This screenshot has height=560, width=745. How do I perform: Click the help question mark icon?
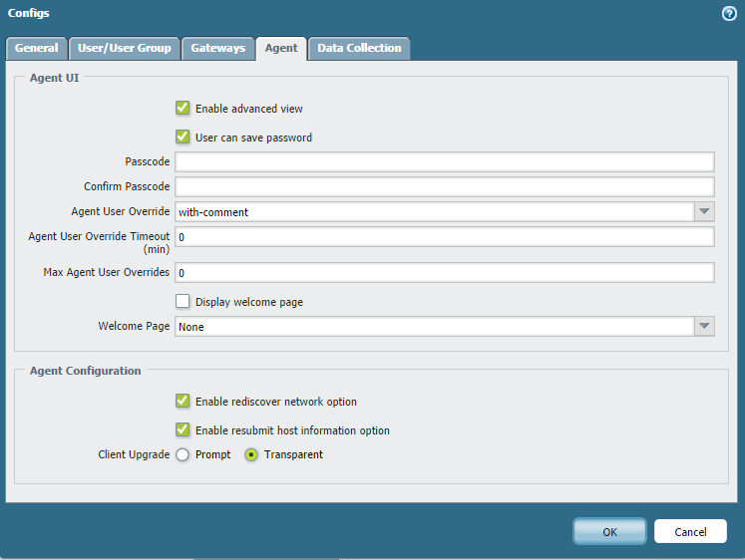click(x=729, y=14)
